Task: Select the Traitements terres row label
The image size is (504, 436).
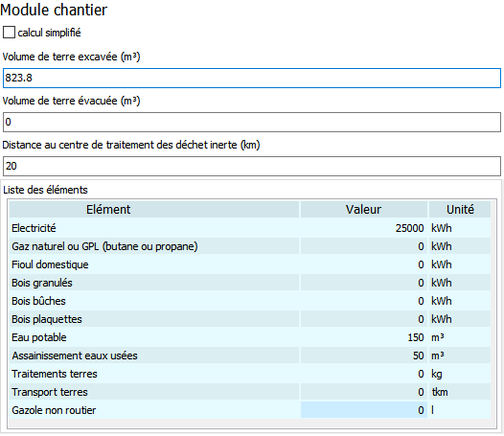Action: (x=55, y=374)
